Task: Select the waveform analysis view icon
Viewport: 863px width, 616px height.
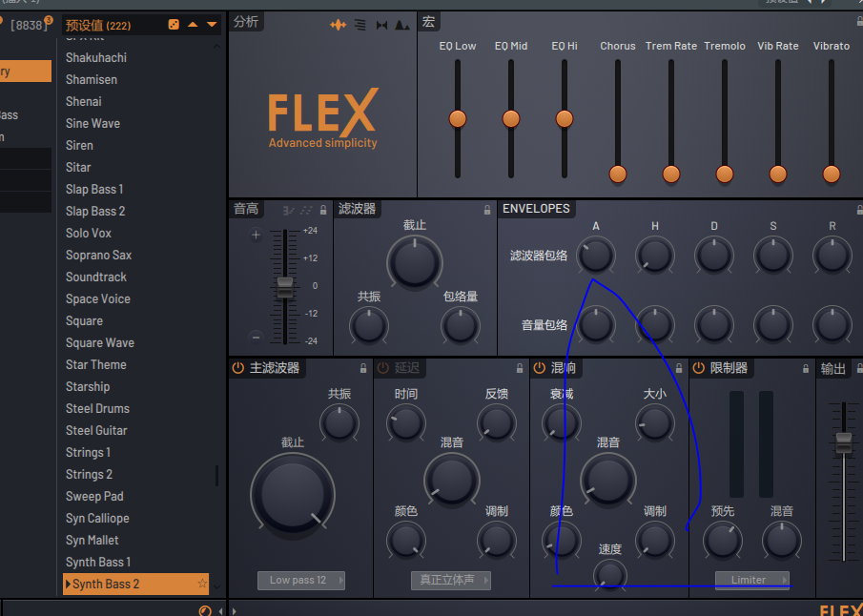Action: (x=338, y=25)
